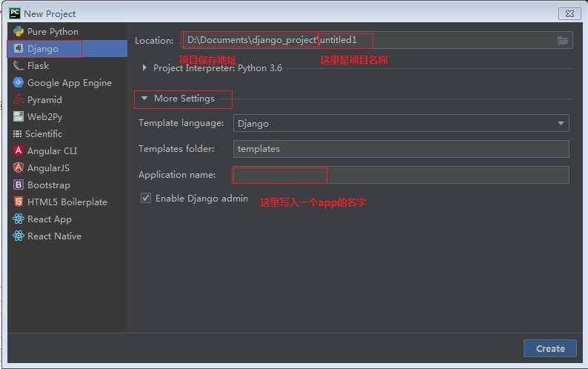Choose Bootstrap project type
This screenshot has width=588, height=369.
[67, 184]
